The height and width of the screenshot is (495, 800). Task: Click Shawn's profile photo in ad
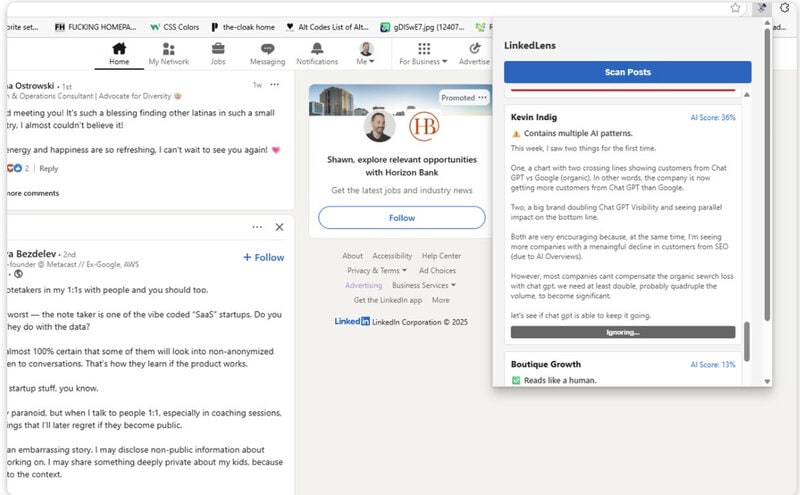pos(379,127)
